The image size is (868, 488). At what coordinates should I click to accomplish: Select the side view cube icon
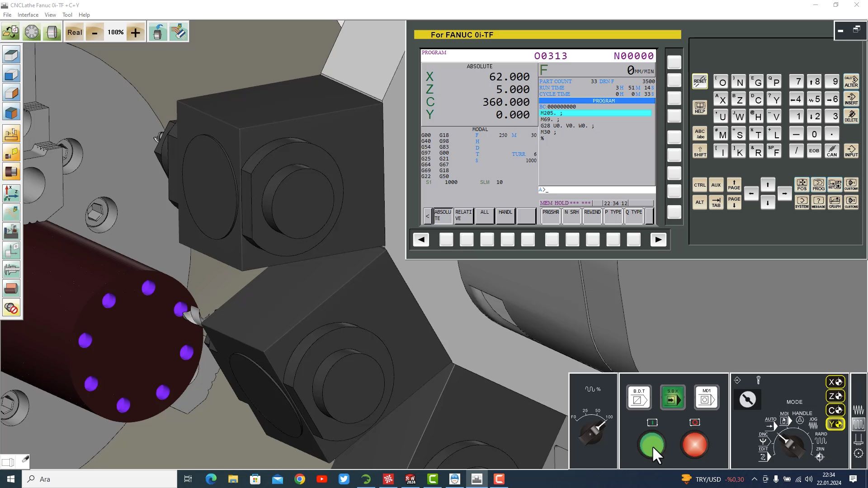[11, 94]
